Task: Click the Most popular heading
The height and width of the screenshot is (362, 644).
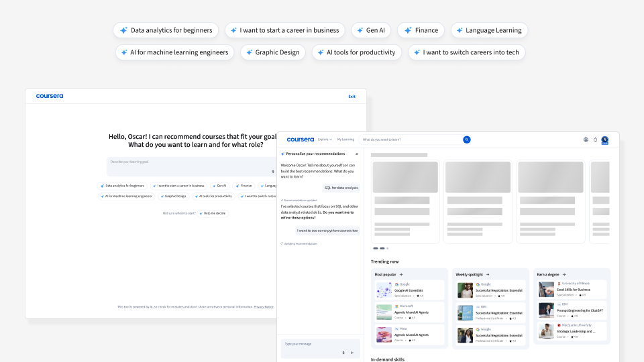Action: click(x=385, y=275)
